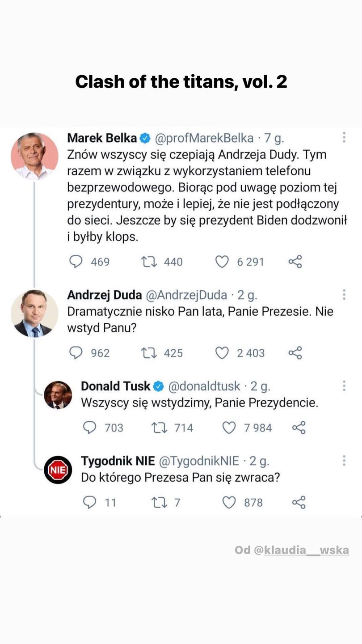The width and height of the screenshot is (362, 644).
Task: Reply to Marek Belka's tweet
Action: pos(76,262)
